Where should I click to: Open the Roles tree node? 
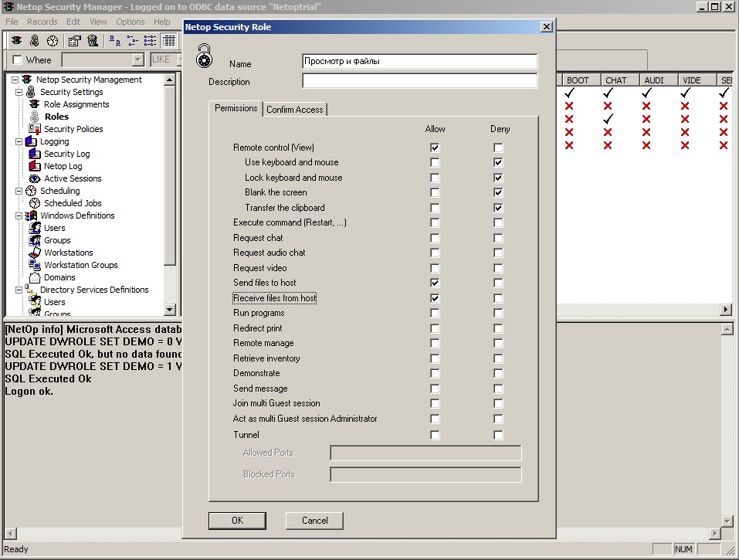[56, 117]
